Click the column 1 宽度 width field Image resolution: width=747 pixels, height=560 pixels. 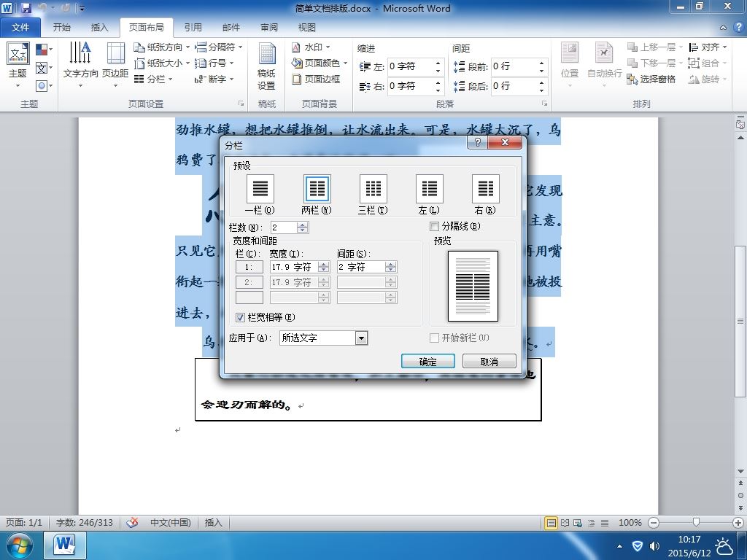point(294,267)
